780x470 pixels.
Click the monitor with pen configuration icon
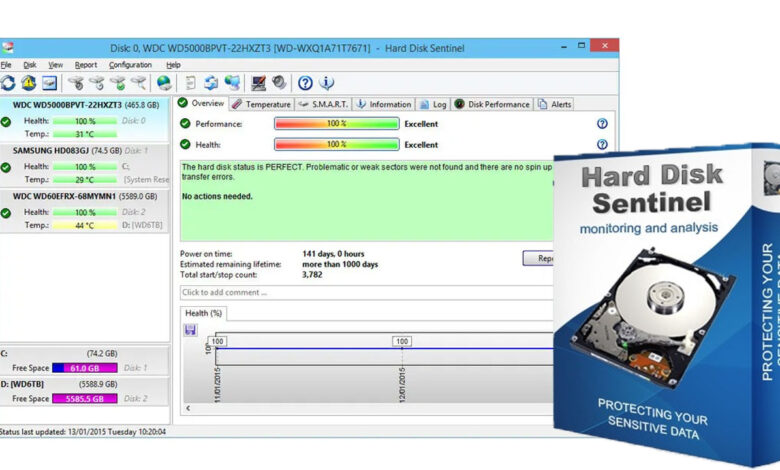tap(258, 83)
